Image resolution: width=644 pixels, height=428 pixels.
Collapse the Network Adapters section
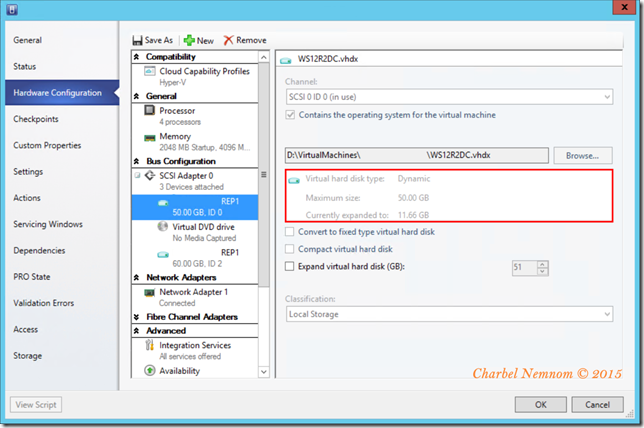pyautogui.click(x=136, y=278)
